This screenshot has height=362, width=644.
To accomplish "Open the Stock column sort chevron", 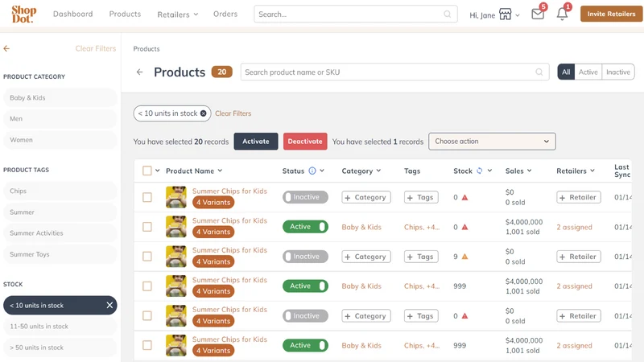I will (489, 171).
